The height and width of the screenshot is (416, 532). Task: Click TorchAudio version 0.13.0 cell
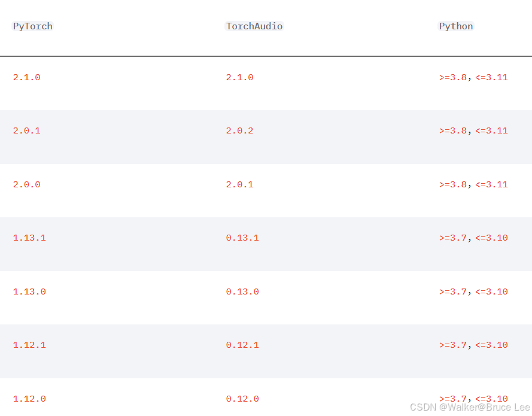242,292
